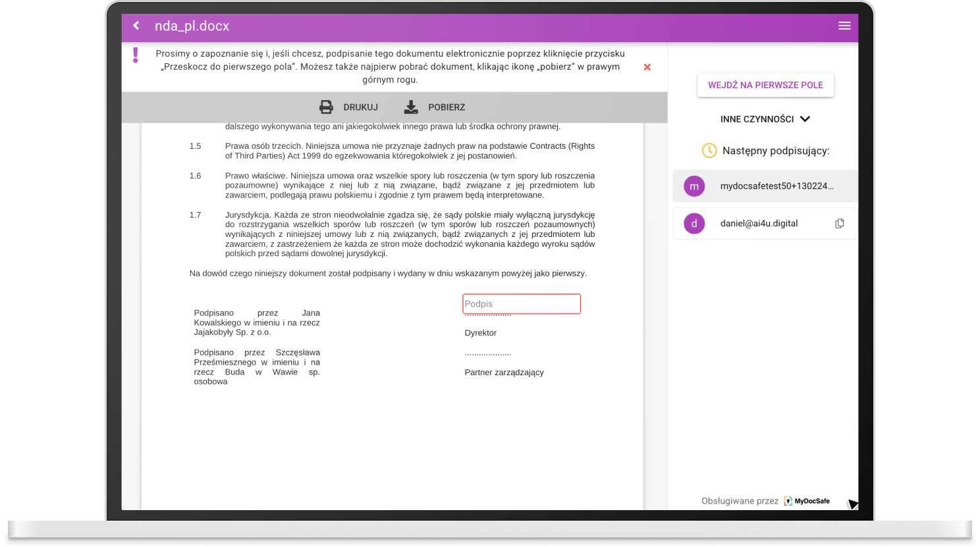Open the hamburger menu
Image resolution: width=980 pixels, height=547 pixels.
tap(844, 26)
